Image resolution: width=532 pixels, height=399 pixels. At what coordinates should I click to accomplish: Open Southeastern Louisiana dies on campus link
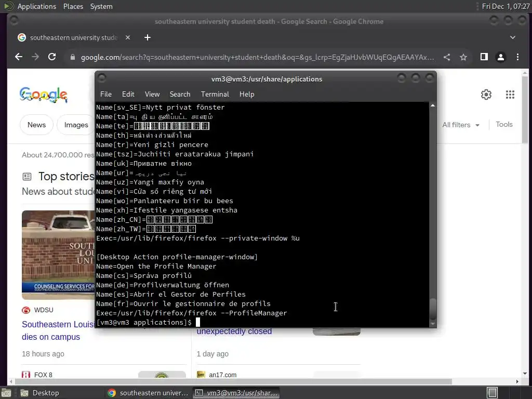pyautogui.click(x=58, y=330)
